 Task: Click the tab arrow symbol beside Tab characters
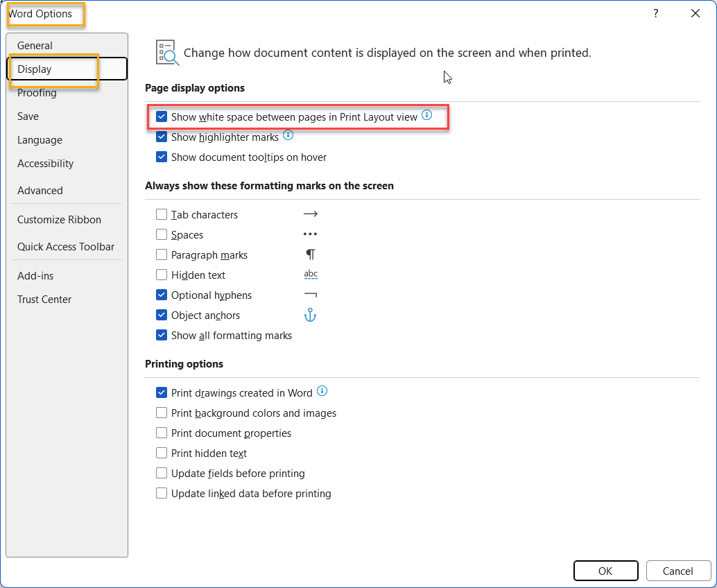311,214
